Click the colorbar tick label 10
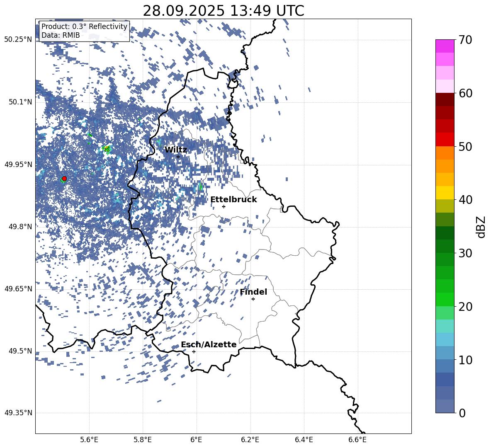 [465, 360]
